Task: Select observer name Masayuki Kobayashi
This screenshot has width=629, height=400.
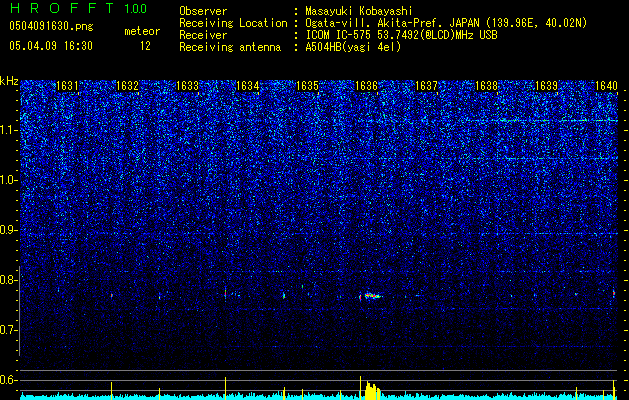Action: [359, 11]
